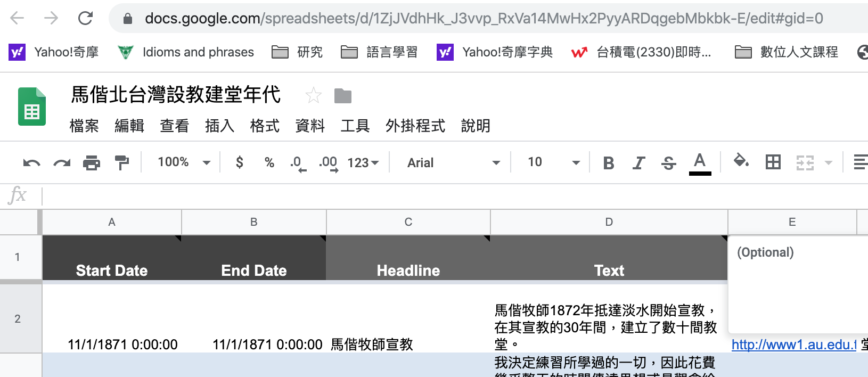The image size is (868, 377).
Task: Open the 外掛程式 menu
Action: (415, 126)
